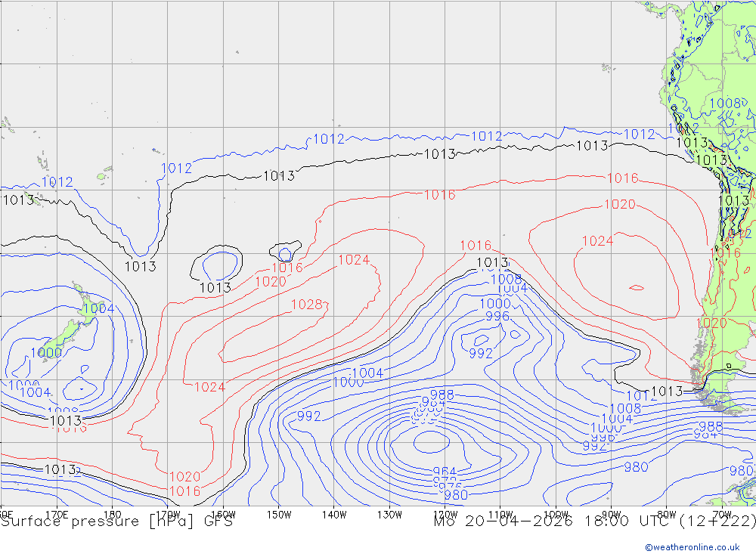
Task: Click the 1008 label over the South American land
Action: tap(726, 104)
